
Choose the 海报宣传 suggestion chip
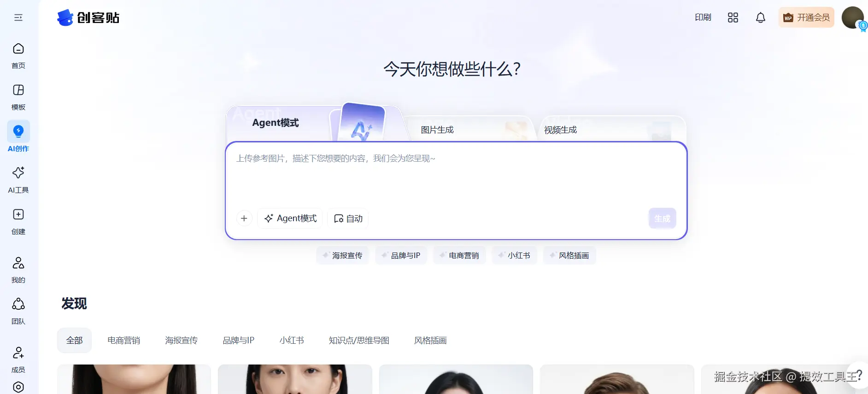click(342, 255)
